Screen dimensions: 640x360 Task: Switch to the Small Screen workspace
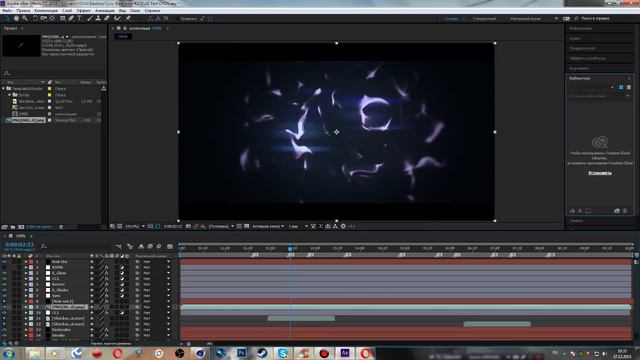[x=526, y=19]
